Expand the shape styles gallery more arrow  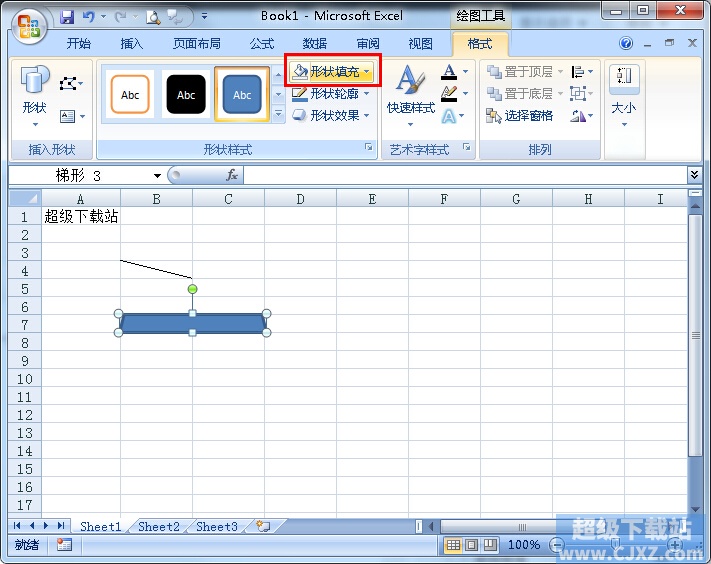click(278, 114)
